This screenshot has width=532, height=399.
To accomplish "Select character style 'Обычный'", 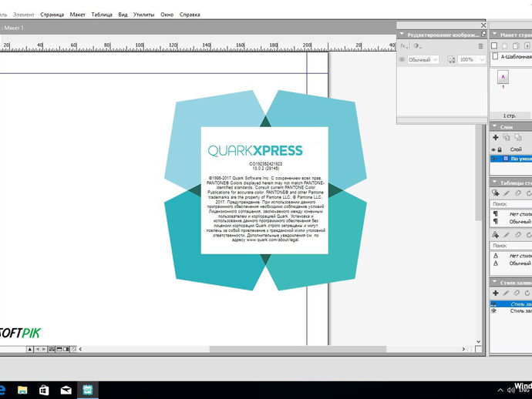I will click(511, 263).
